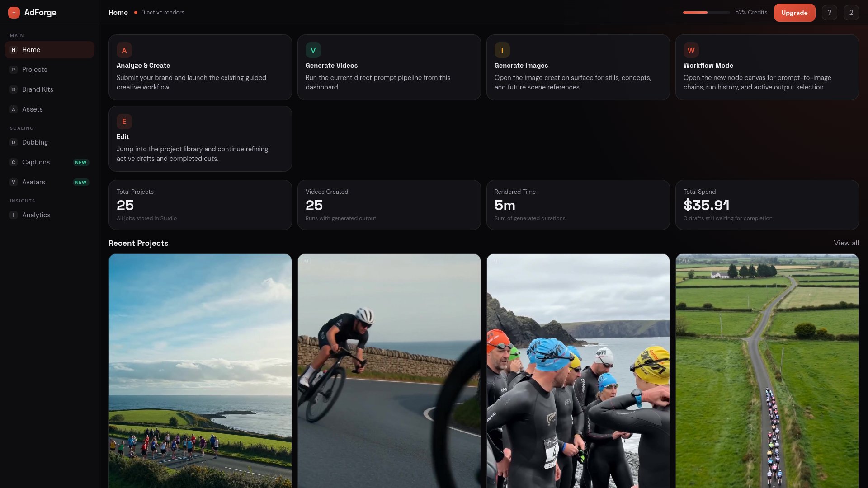
Task: Open Assets in the sidebar
Action: click(x=49, y=109)
